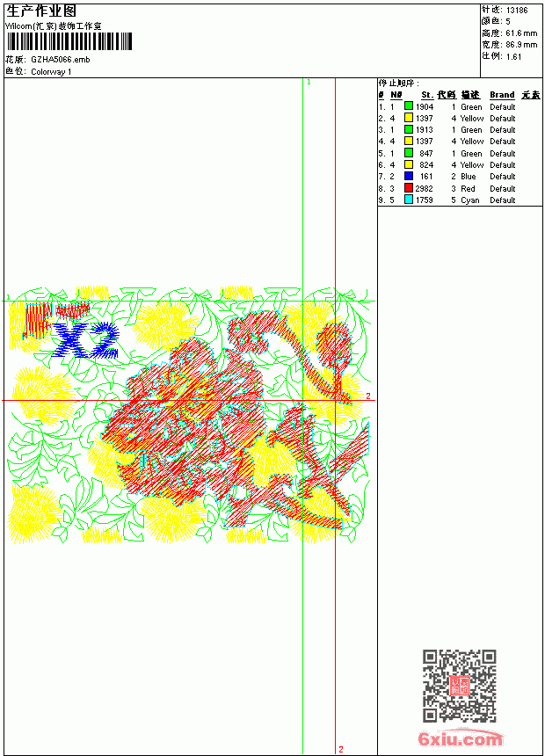Viewport: 545px width, 756px height.
Task: Click the St. column header
Action: click(427, 95)
